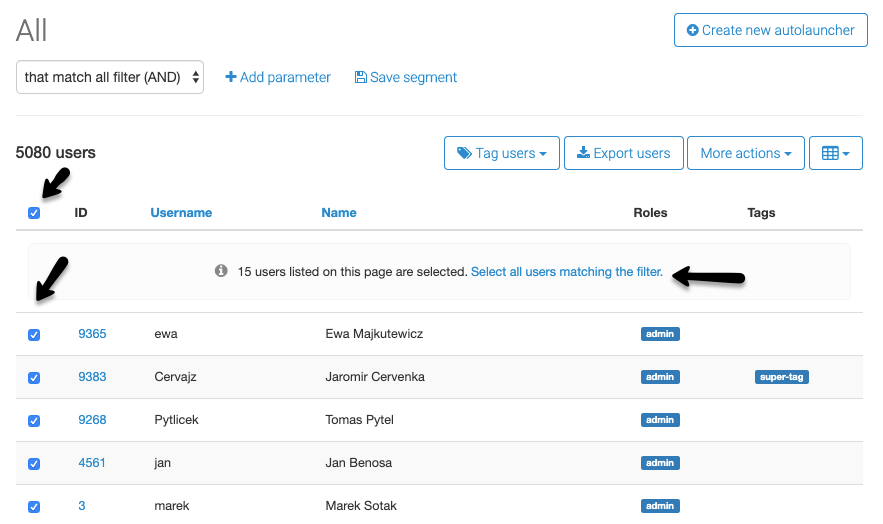Open the table columns grid dropdown
Screen dimensions: 883x524
[836, 153]
